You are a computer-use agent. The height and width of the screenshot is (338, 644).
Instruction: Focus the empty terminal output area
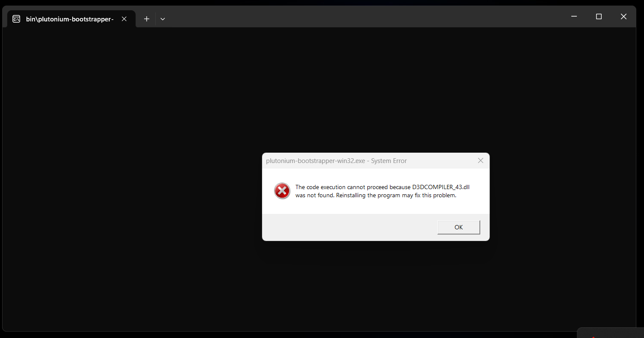coord(128,171)
